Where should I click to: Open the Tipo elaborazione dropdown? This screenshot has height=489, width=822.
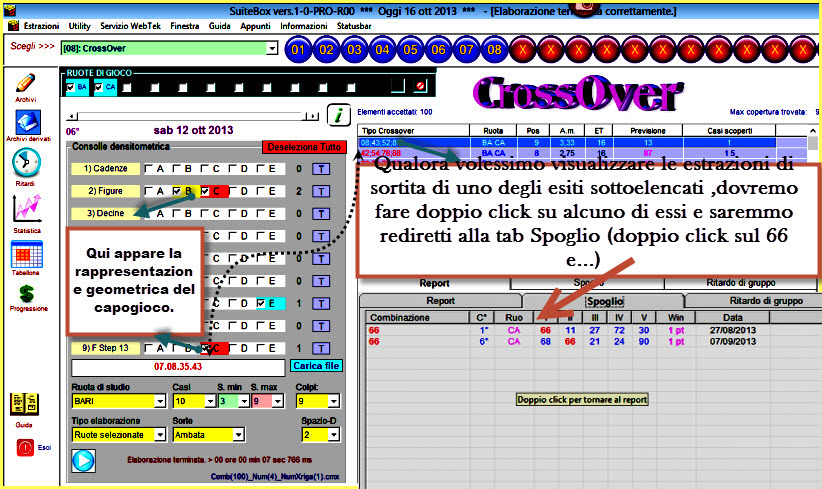160,435
